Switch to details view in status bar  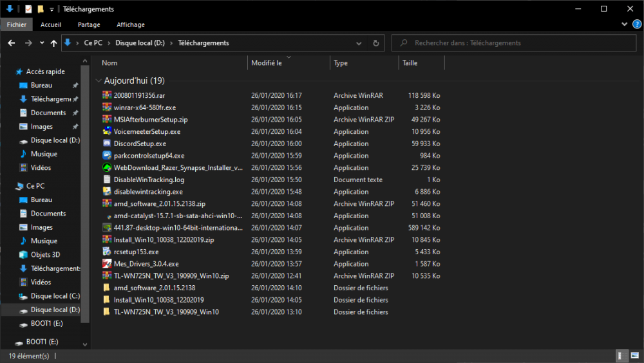tap(622, 355)
